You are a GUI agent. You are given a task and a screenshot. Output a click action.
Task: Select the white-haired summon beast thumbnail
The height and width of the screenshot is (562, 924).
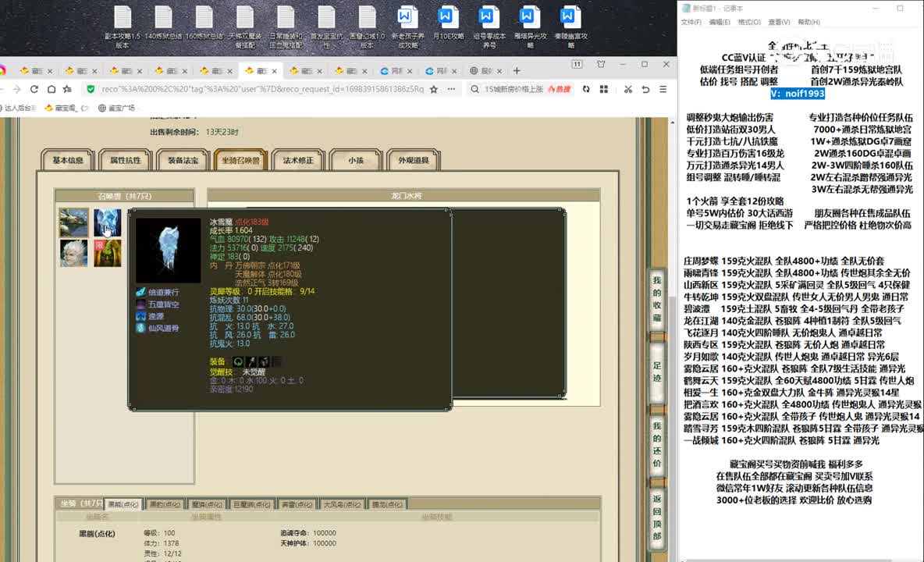click(73, 254)
